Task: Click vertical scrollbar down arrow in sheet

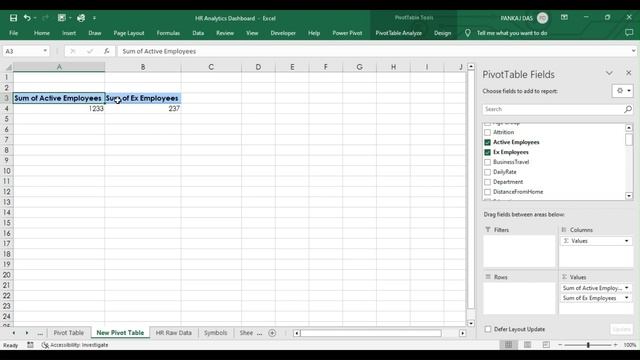Action: (x=471, y=323)
